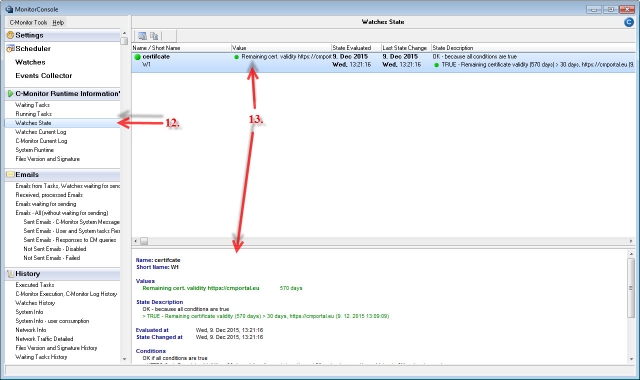The height and width of the screenshot is (380, 640).
Task: Open Files Version and Signature History
Action: pos(56,348)
